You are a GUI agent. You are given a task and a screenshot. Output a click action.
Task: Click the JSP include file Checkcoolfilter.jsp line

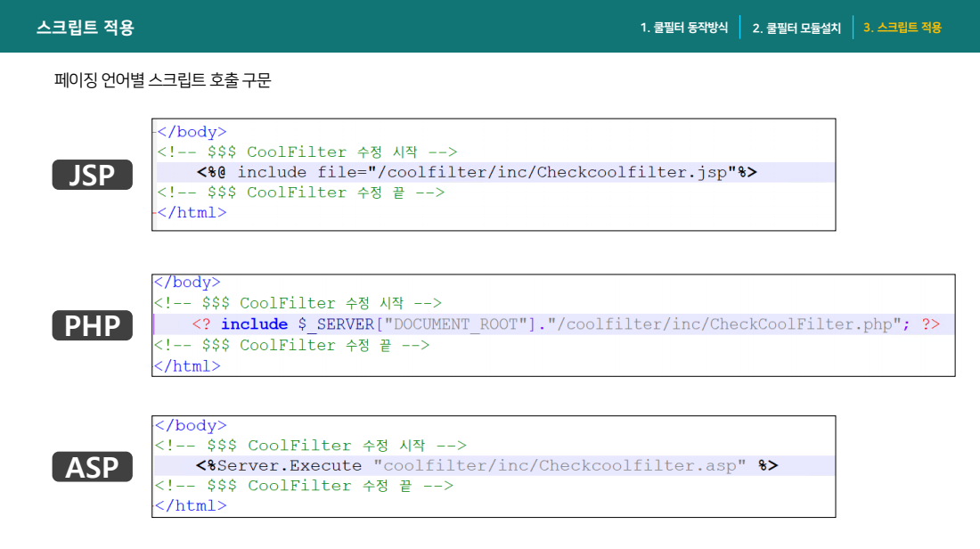(477, 172)
